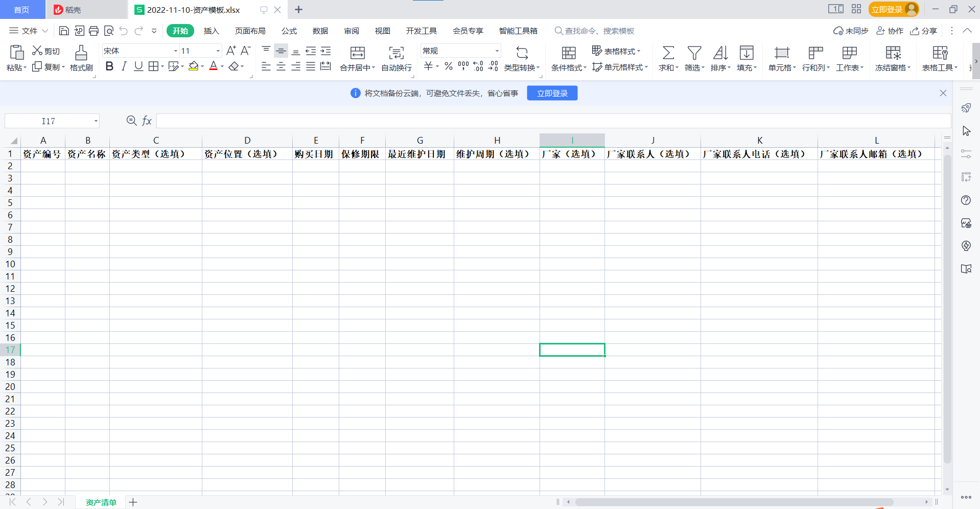Click the Type Conversion (类型转换) icon
This screenshot has height=509, width=980.
522,53
